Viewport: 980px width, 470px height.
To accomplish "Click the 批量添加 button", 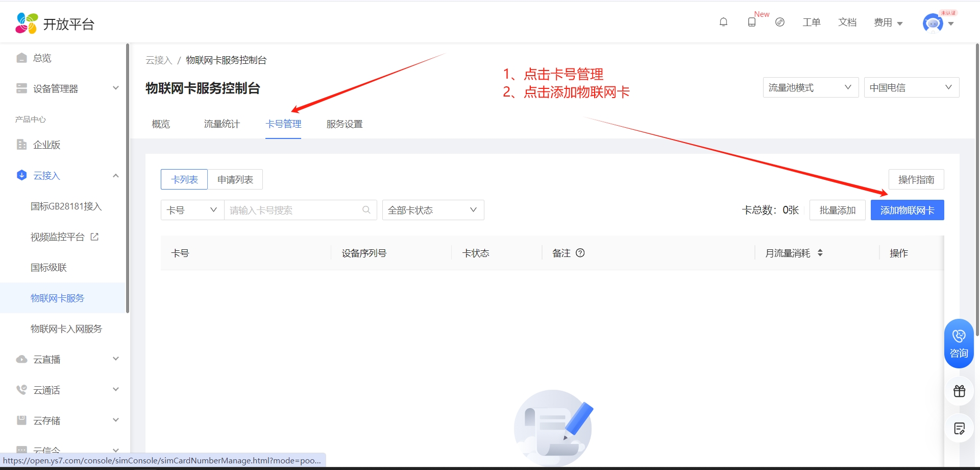I will click(837, 210).
